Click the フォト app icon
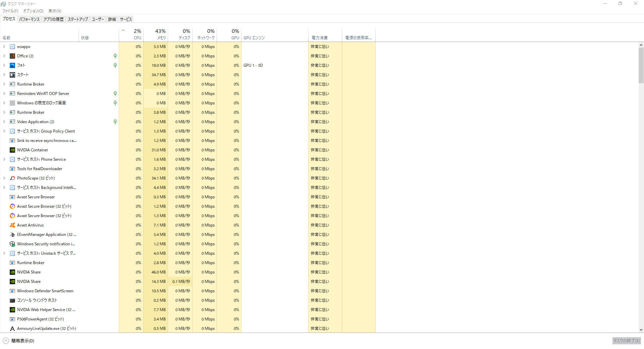Screen dimensions: 644x349 (12, 65)
